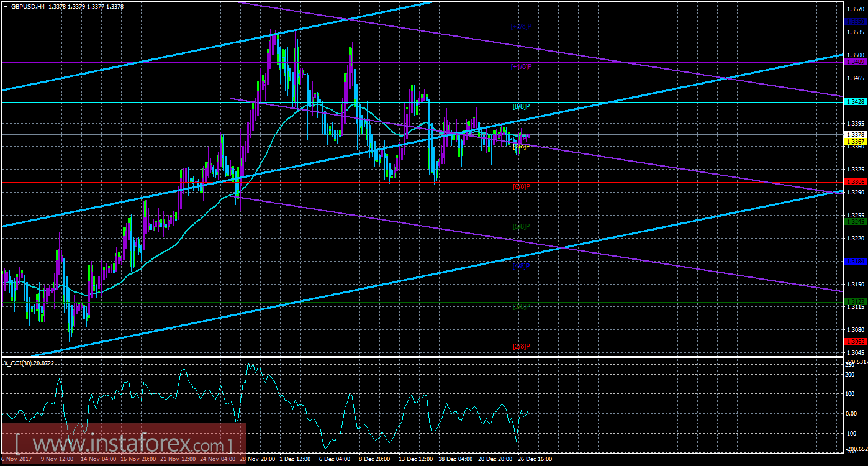Click the 26 Dec 16:00 time label
The image size is (868, 466).
click(535, 459)
